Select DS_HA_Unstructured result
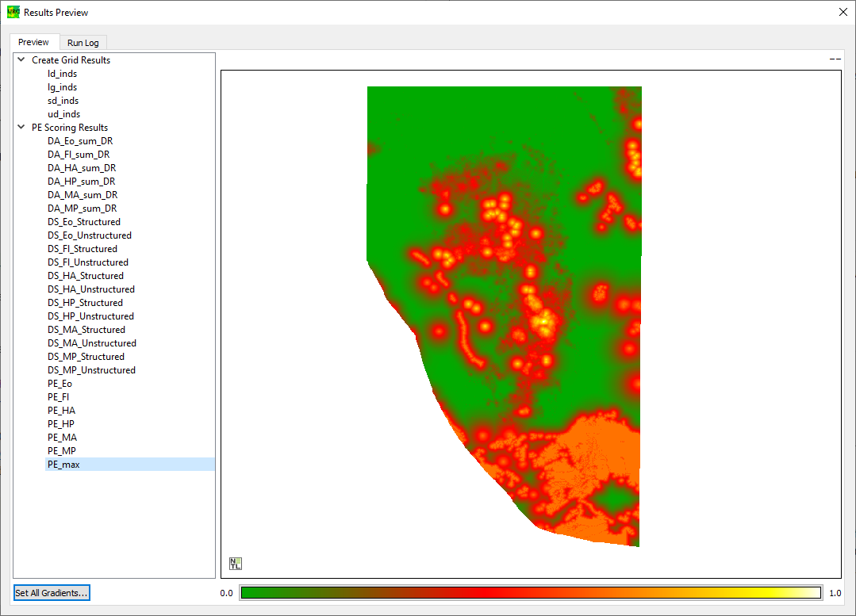 click(x=91, y=289)
